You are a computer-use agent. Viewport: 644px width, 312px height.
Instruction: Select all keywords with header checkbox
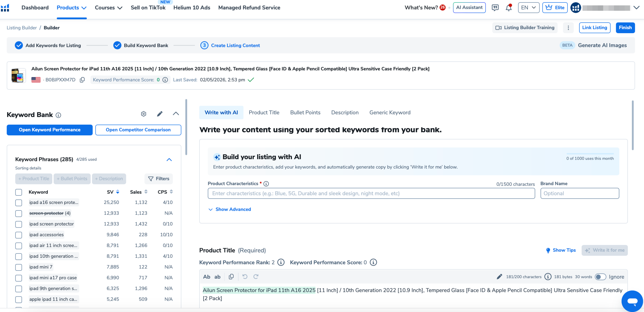pos(19,192)
